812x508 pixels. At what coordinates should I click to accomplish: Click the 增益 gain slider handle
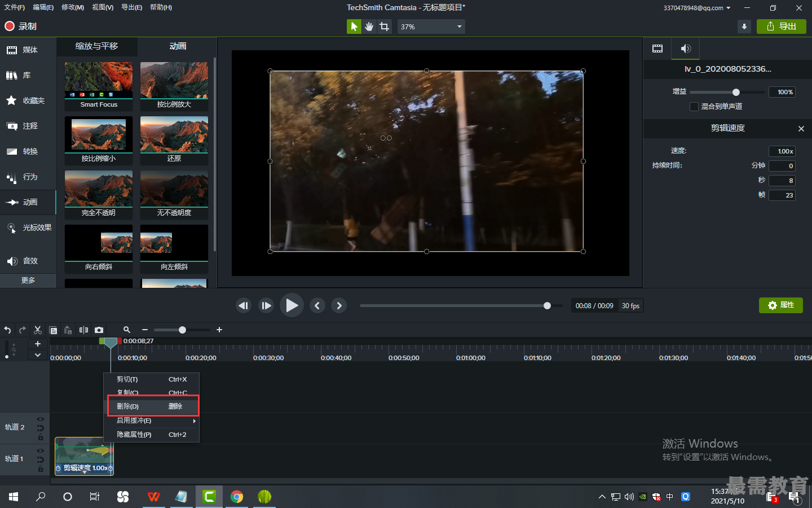pyautogui.click(x=736, y=92)
